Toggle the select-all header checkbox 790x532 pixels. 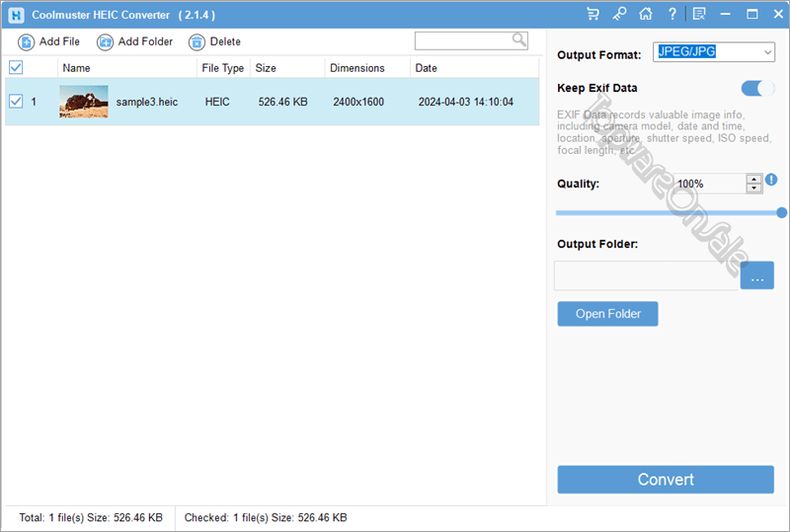coord(16,67)
